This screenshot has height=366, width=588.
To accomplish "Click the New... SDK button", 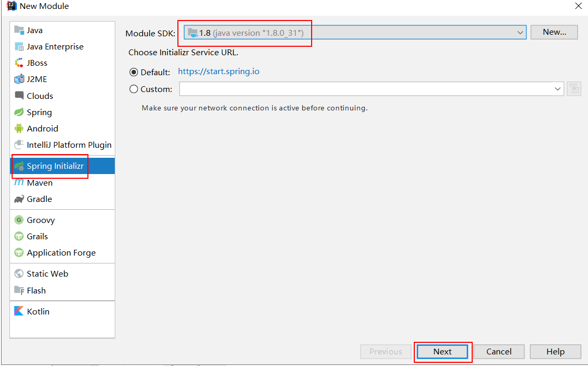I will tap(554, 32).
